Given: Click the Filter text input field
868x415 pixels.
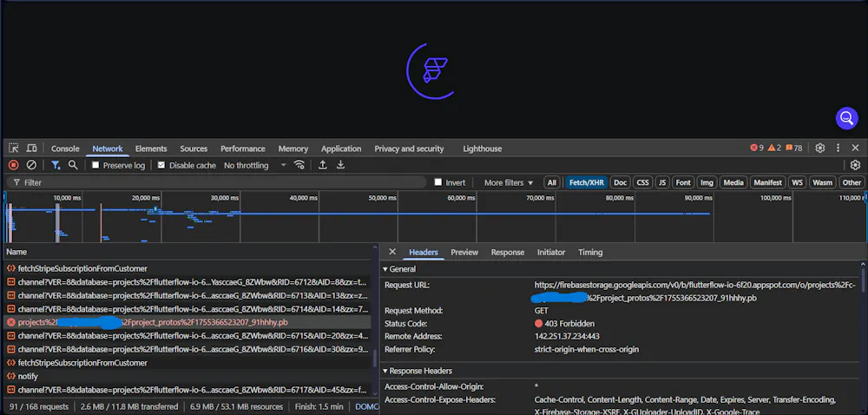Looking at the screenshot, I should 217,182.
